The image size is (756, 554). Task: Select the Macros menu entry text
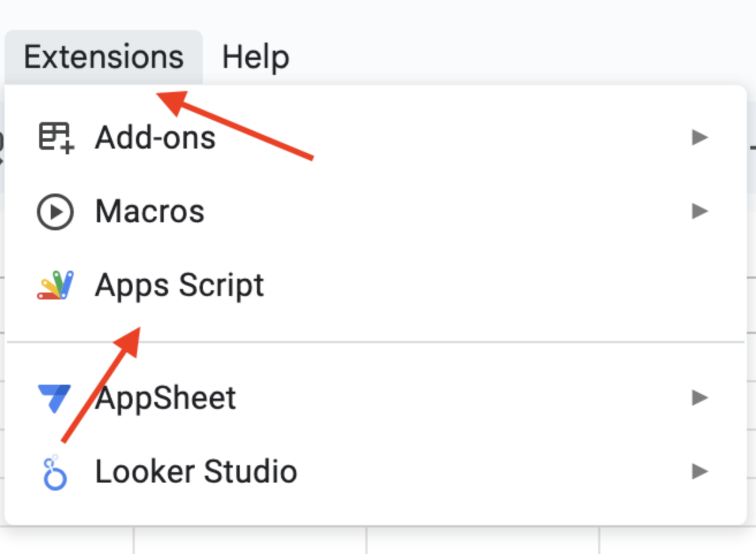pyautogui.click(x=150, y=211)
